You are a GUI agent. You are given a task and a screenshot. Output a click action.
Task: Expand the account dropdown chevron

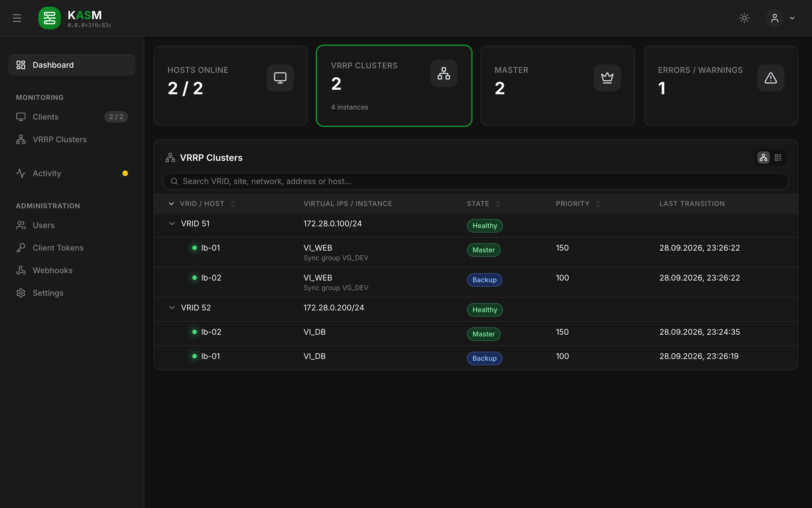(x=792, y=18)
